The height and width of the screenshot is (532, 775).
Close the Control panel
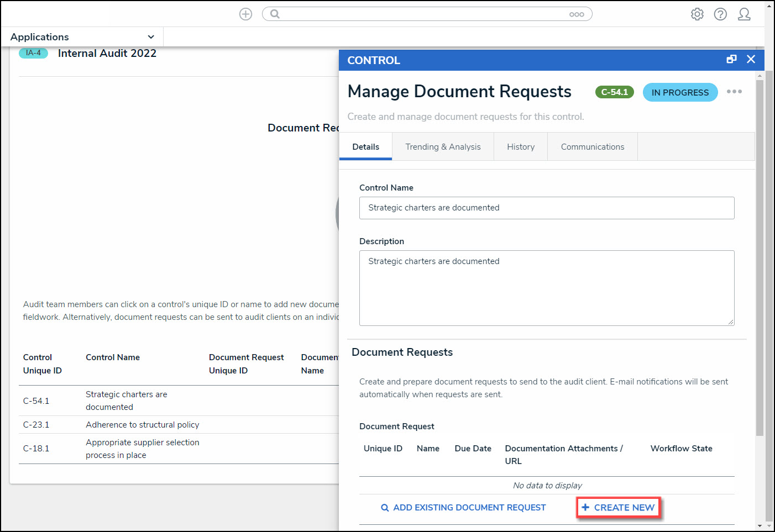[x=751, y=59]
